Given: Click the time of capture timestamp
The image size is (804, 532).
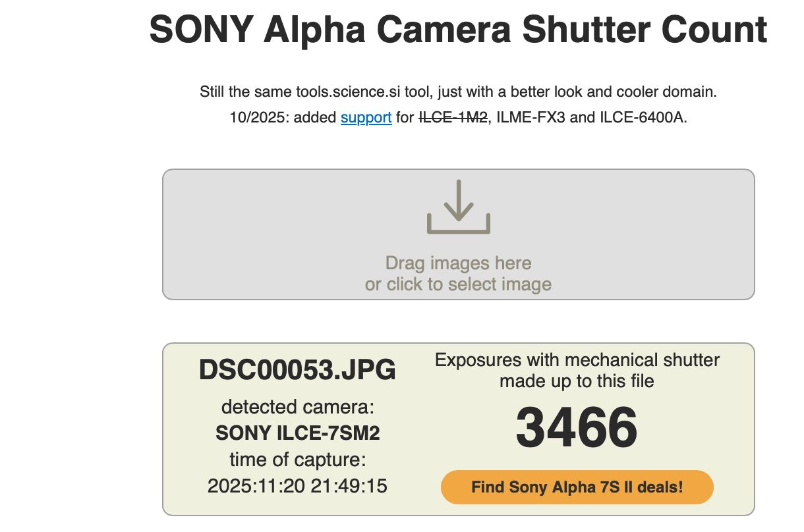Looking at the screenshot, I should [x=299, y=487].
